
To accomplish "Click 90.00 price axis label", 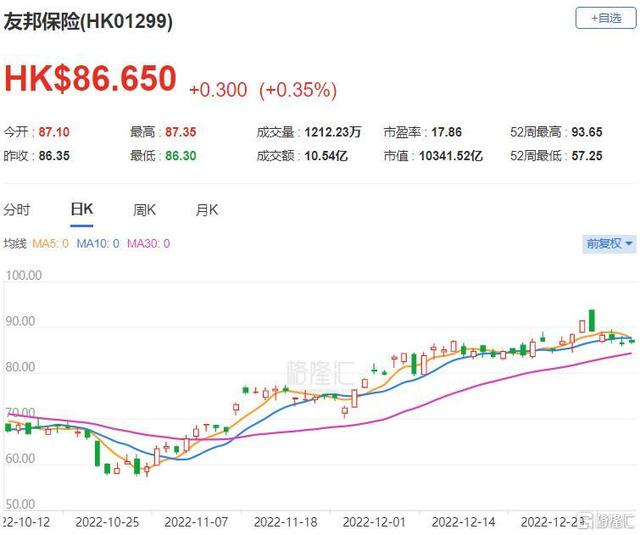I will (x=20, y=321).
